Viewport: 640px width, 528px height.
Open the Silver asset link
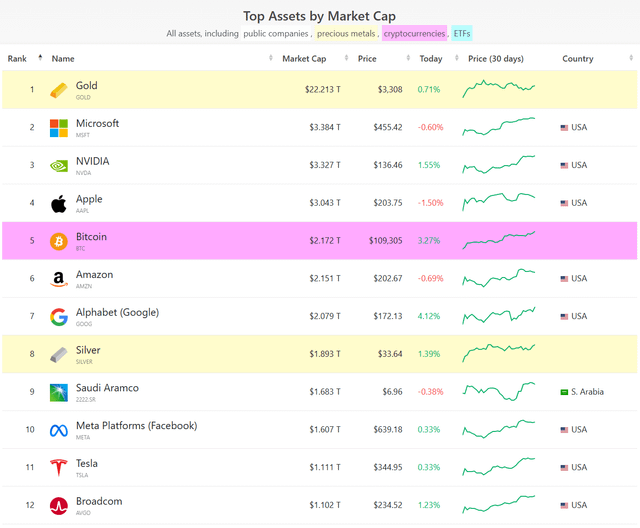(x=88, y=350)
